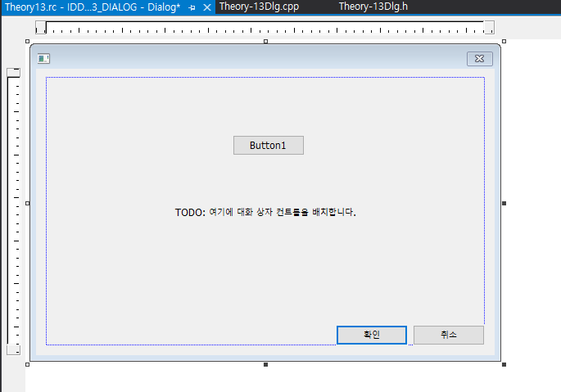This screenshot has height=392, width=561.
Task: Select the TODO static text label
Action: click(x=265, y=212)
